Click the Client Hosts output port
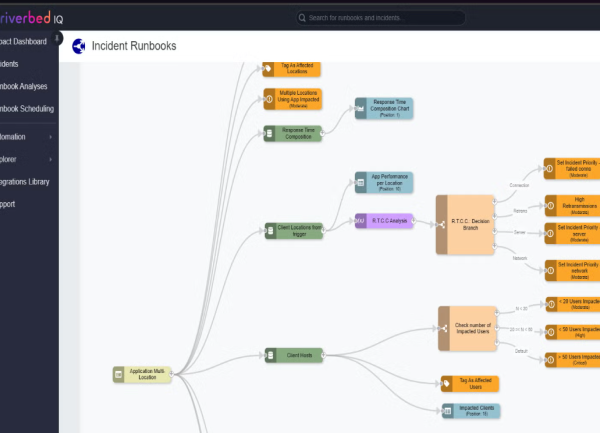This screenshot has height=433, width=600. pyautogui.click(x=324, y=355)
